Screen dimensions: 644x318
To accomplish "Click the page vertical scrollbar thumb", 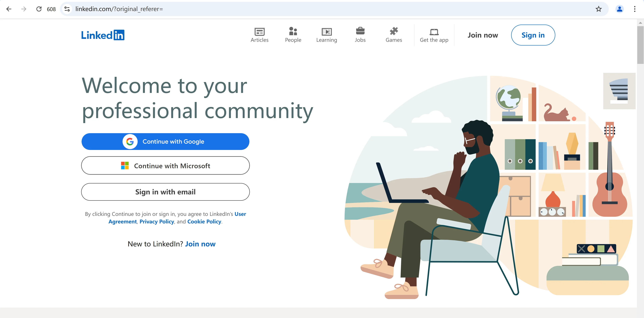I will coord(640,45).
